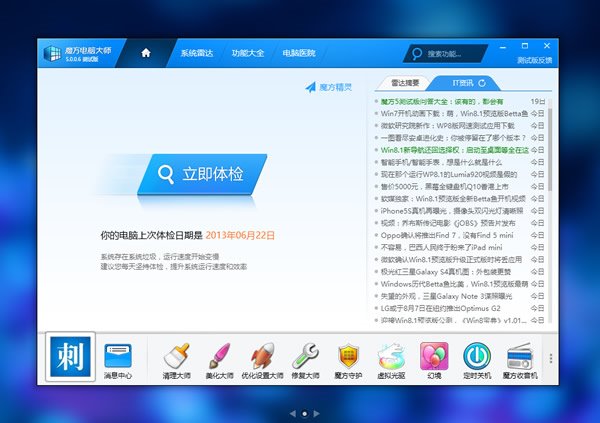This screenshot has height=423, width=600.
Task: Minimize the 魔方电脑大师 window
Action: pyautogui.click(x=503, y=47)
